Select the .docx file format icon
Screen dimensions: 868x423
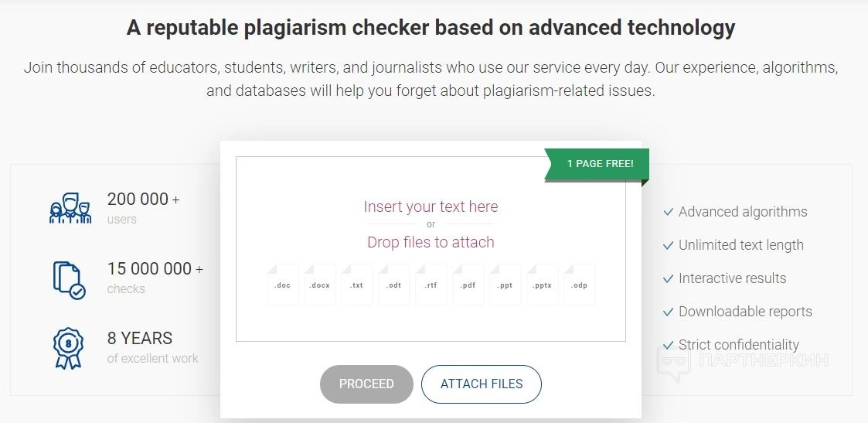[320, 285]
